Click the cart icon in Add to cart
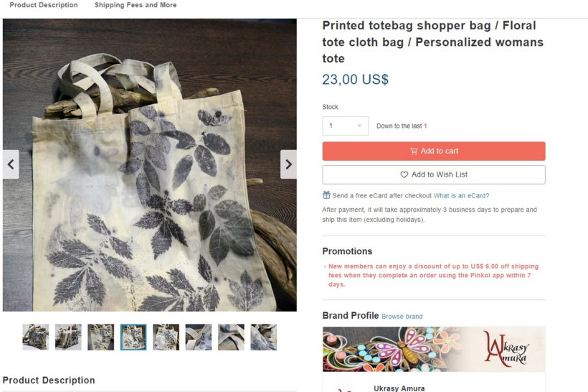Image resolution: width=588 pixels, height=392 pixels. (x=414, y=151)
